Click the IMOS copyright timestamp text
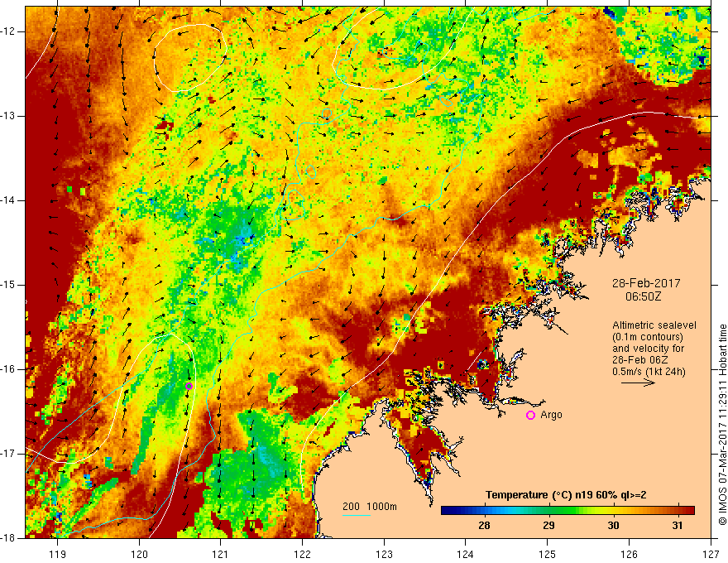728x563 pixels. [x=722, y=425]
